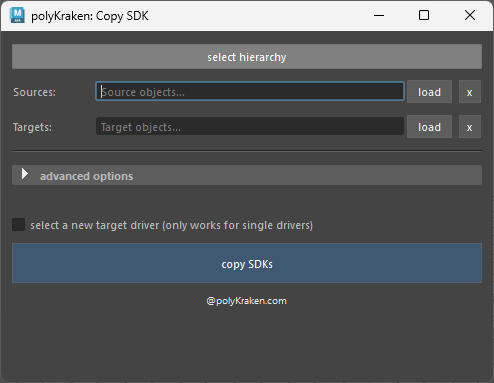Click the Sources: label

(x=34, y=92)
